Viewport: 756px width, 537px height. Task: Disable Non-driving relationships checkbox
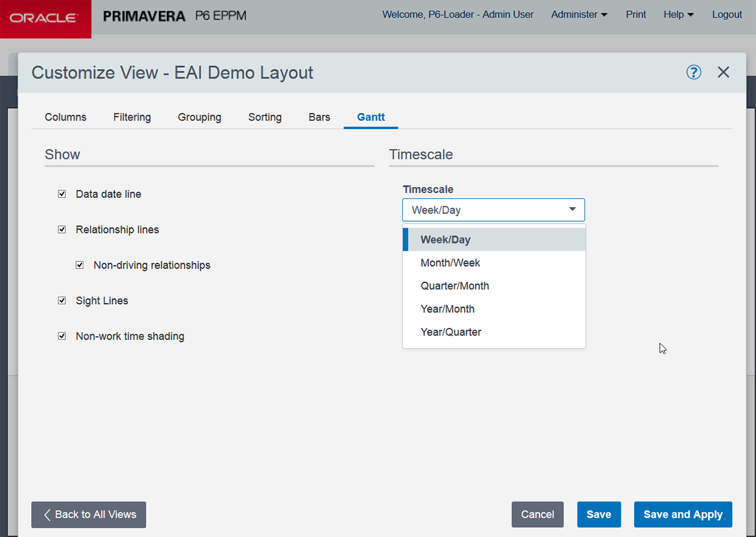[x=79, y=265]
